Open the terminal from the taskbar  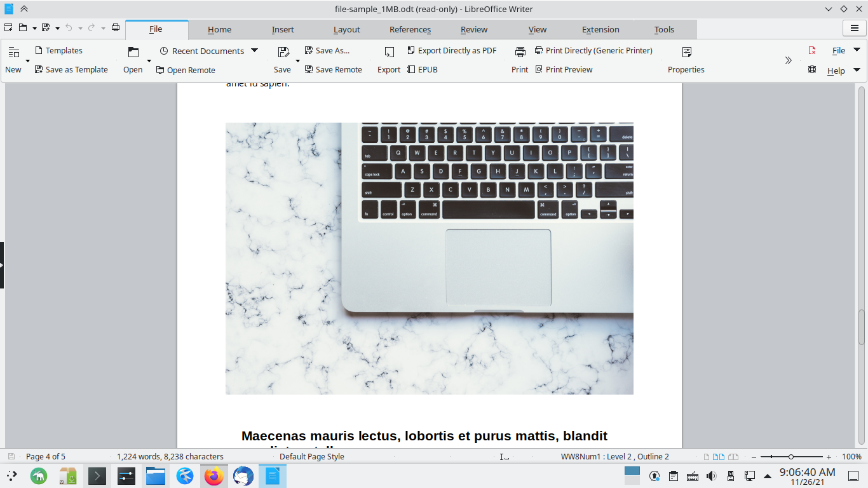point(97,475)
